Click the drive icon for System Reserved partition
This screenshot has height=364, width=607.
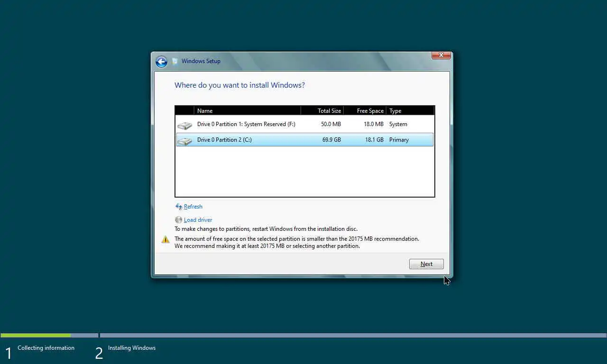(x=184, y=125)
